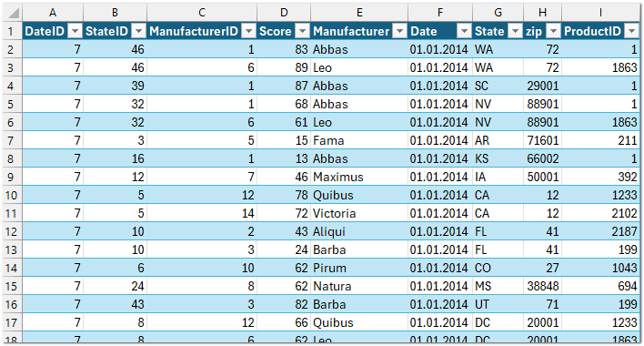Screen dimensions: 644x346
Task: Select row 14 header
Action: (12, 268)
